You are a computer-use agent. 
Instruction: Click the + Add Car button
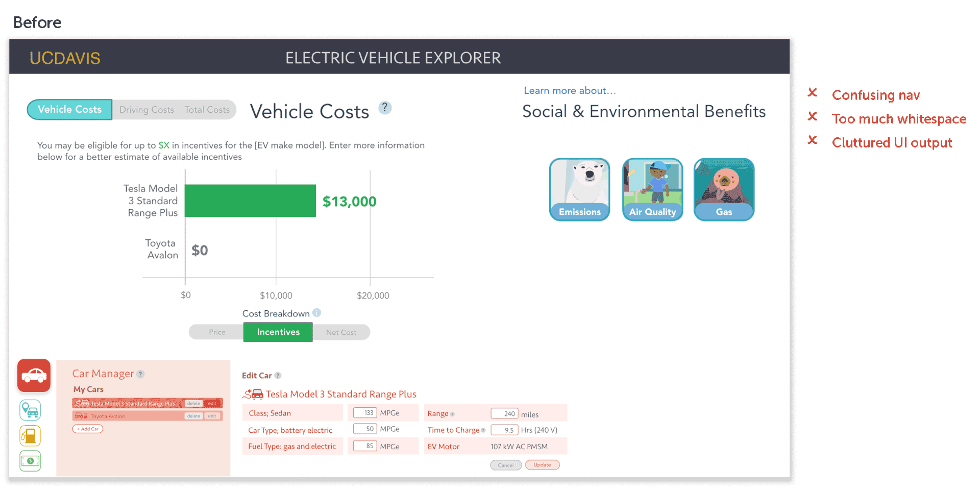coord(88,429)
